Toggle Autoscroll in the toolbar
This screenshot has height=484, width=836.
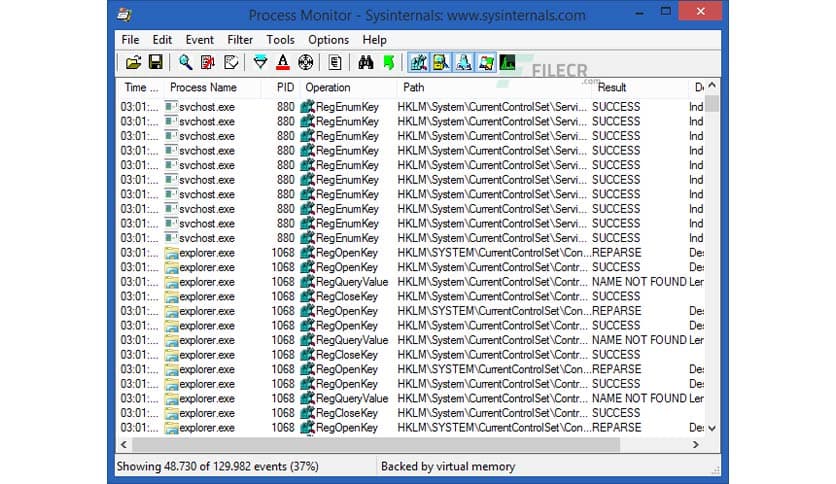point(207,62)
